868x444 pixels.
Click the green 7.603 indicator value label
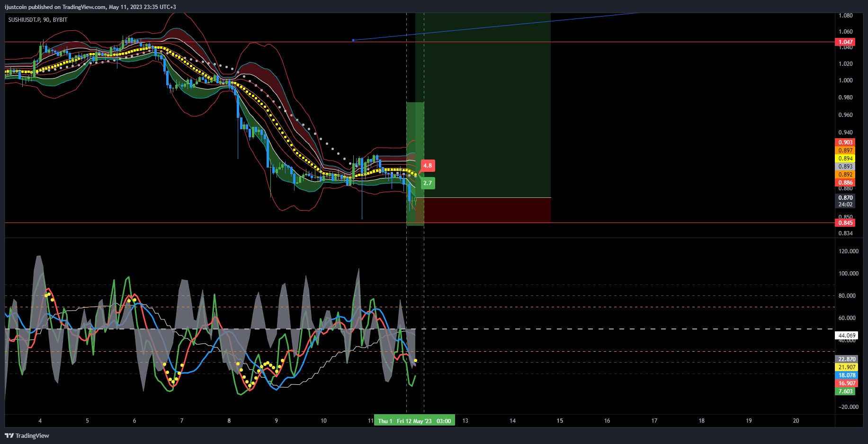click(846, 391)
